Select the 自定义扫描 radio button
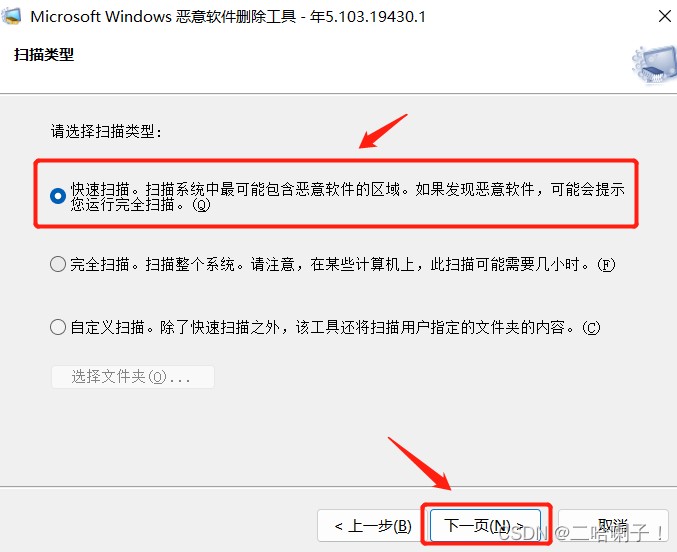This screenshot has width=677, height=552. [58, 327]
